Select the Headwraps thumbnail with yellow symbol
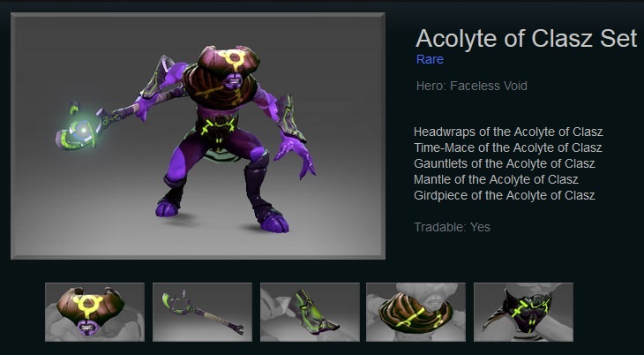Screen dimensions: 644x355 [94, 312]
